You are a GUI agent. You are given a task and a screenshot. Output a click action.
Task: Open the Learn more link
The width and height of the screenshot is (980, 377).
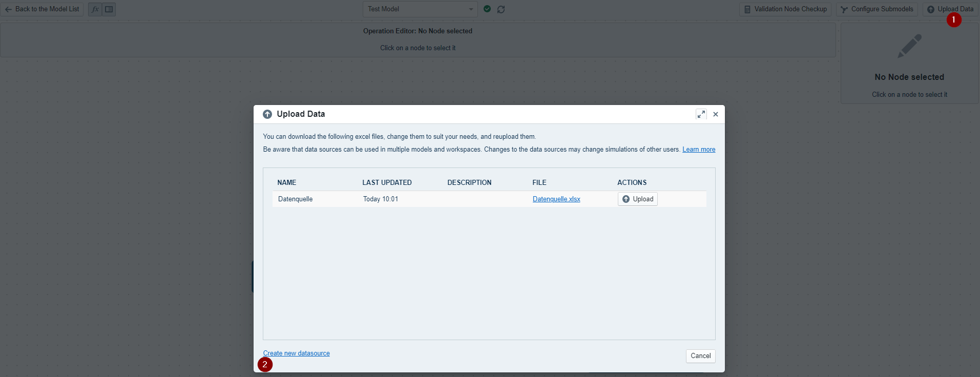[x=699, y=150]
